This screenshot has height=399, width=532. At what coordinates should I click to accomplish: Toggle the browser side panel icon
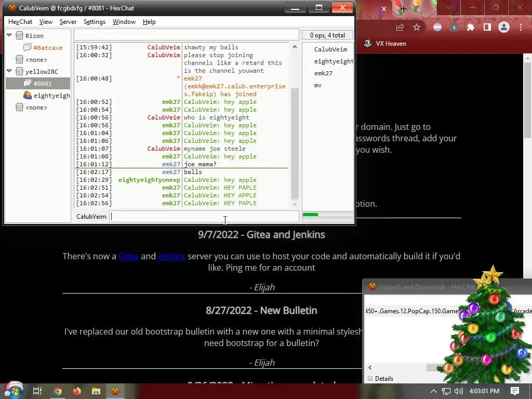pos(487,28)
